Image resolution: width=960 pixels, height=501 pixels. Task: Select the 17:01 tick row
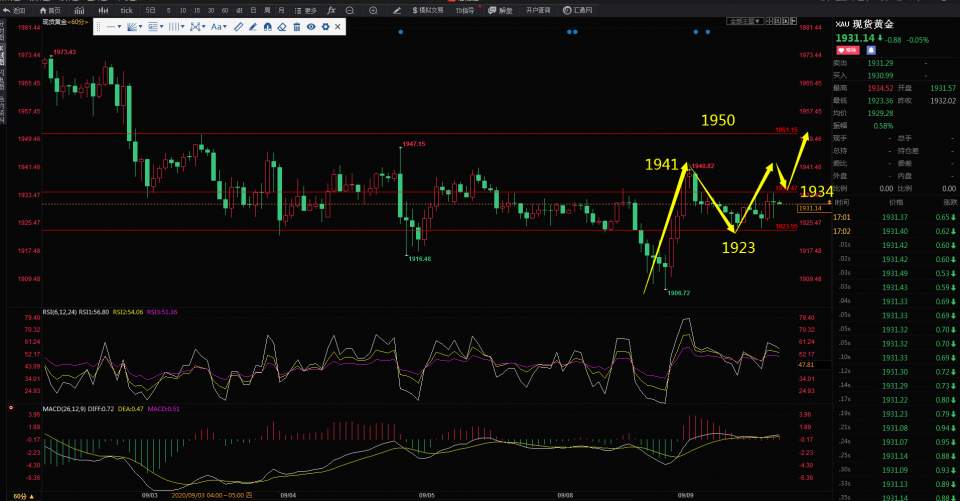coord(896,217)
